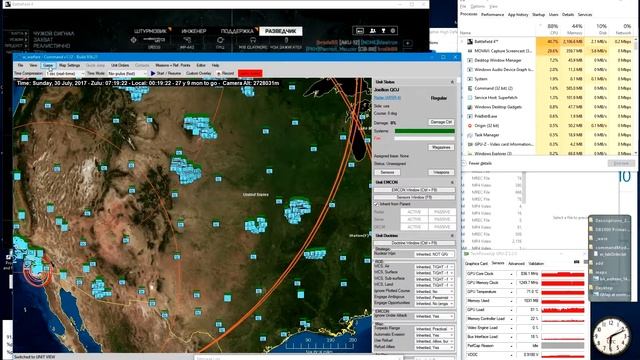The width and height of the screenshot is (640, 360).
Task: Click the Magazines button
Action: [x=441, y=147]
